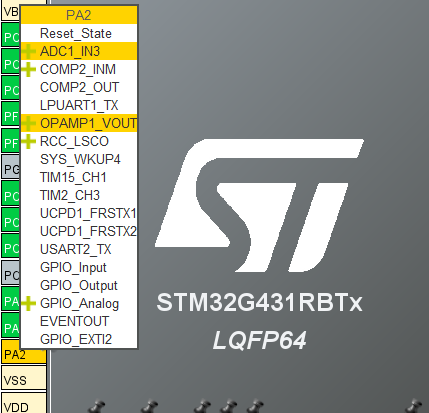429x413 pixels.
Task: Select the TIM15_CH1 timer channel
Action: click(79, 177)
